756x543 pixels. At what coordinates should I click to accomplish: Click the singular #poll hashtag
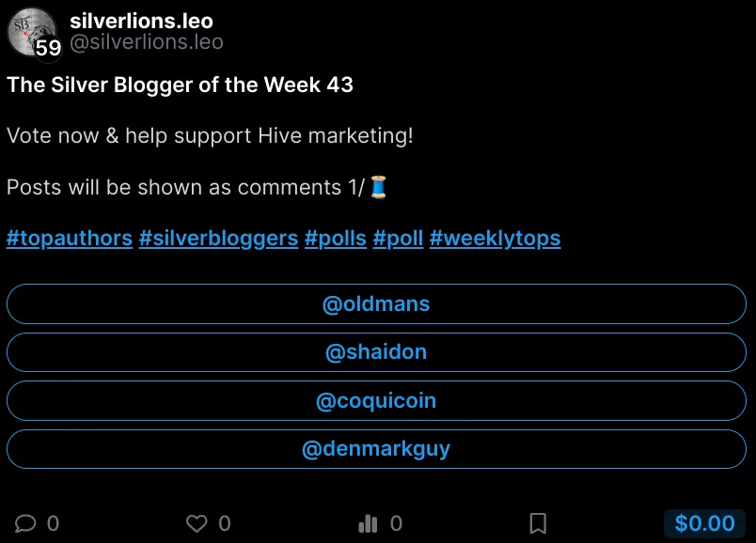click(398, 238)
